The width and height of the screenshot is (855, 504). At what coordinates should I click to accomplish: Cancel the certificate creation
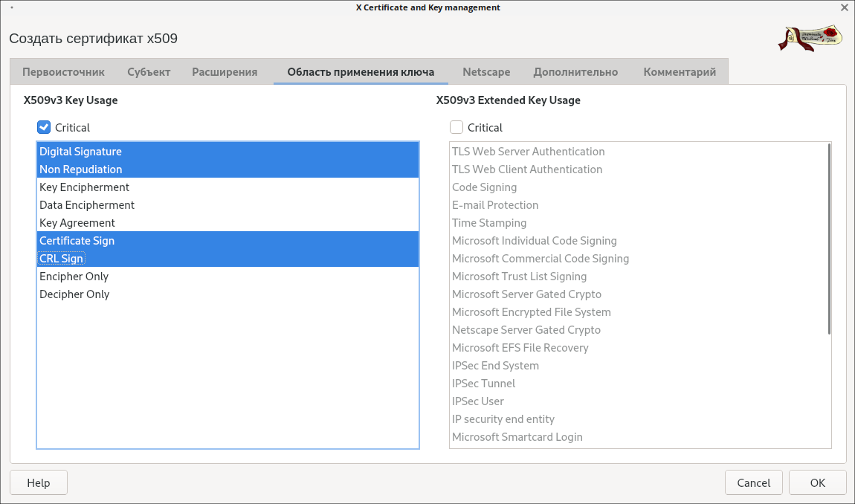point(753,482)
